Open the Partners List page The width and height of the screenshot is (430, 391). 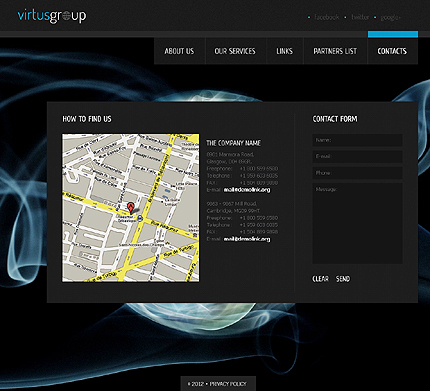[335, 51]
